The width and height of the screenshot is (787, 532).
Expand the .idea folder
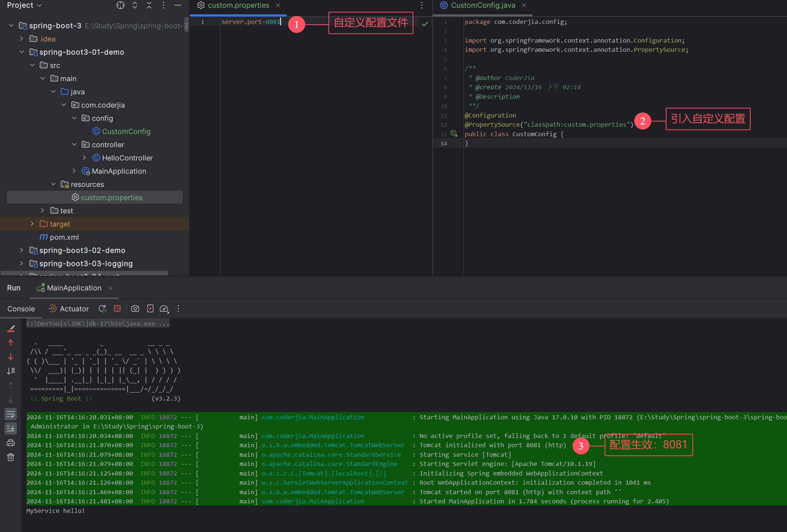point(22,39)
